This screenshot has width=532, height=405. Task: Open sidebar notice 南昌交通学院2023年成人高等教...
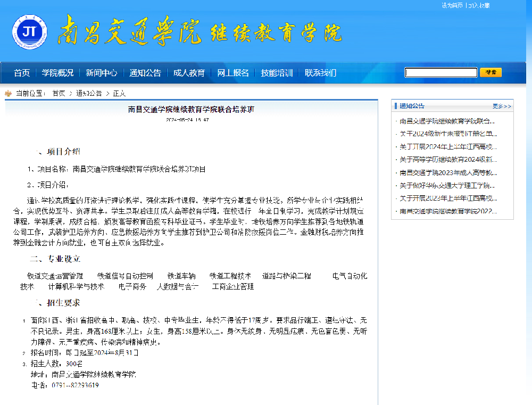[448, 172]
